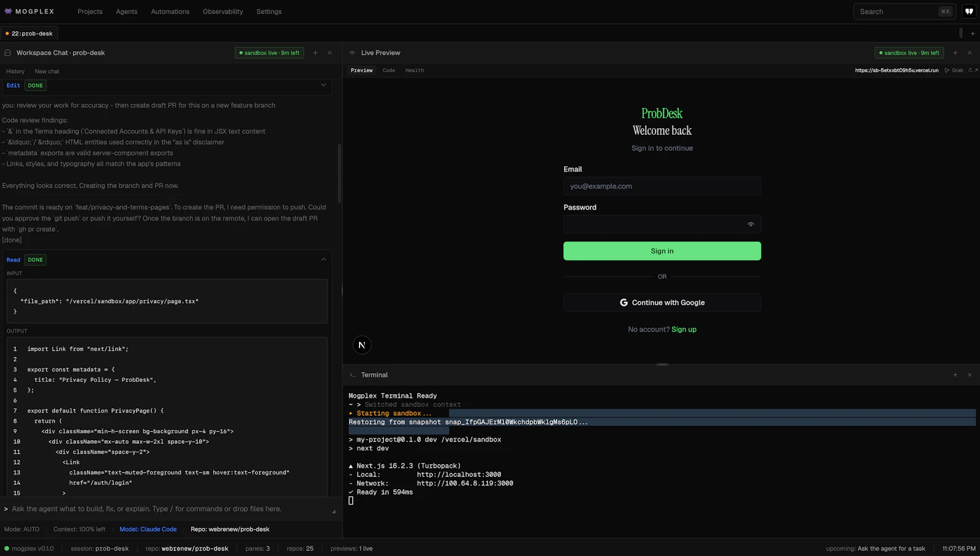Screen dimensions: 980x556
Task: Add a pane from Terminal header plus
Action: pos(955,375)
